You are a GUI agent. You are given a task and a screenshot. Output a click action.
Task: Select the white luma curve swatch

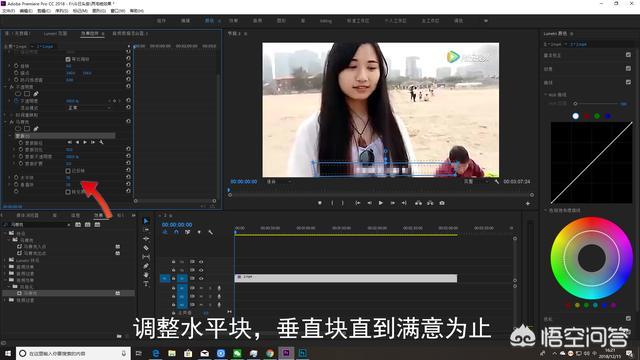pyautogui.click(x=576, y=116)
